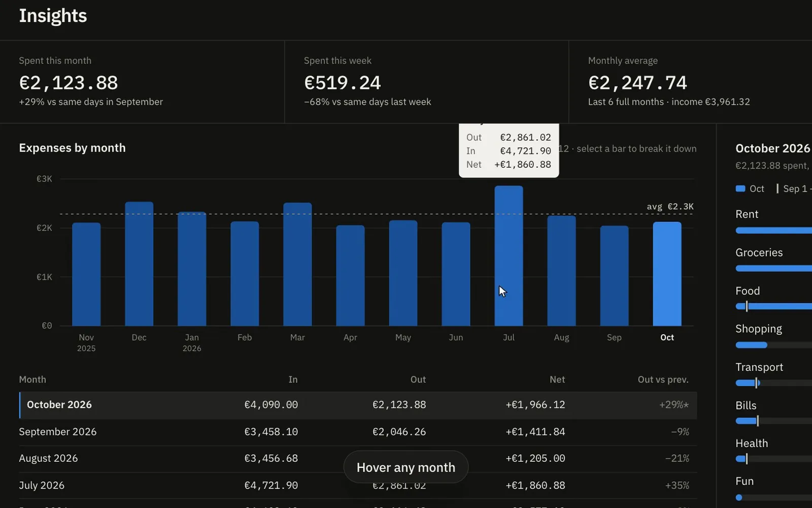Click October's Net value +€1,966.12
Screen dimensions: 812x508
[x=535, y=405]
